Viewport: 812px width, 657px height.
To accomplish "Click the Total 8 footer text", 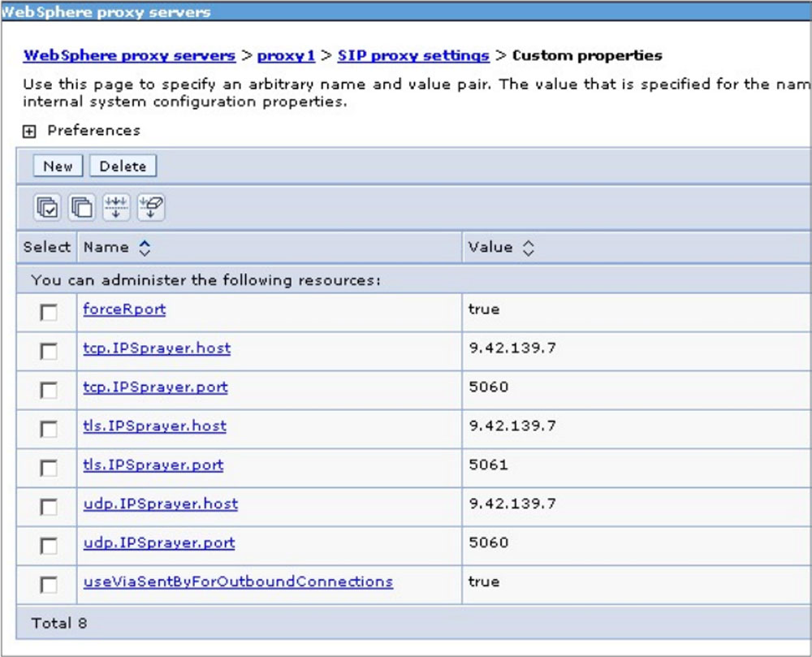I will click(x=59, y=623).
